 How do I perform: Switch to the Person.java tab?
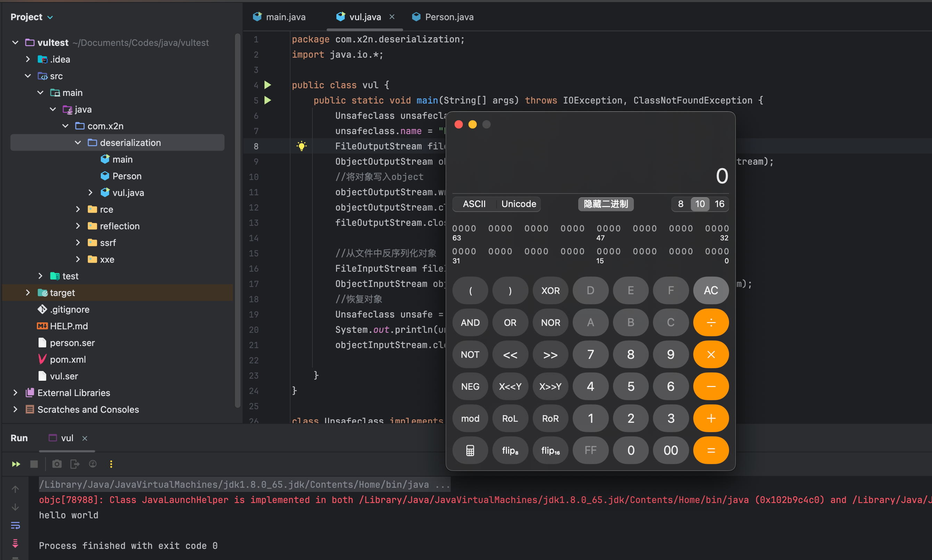tap(443, 17)
